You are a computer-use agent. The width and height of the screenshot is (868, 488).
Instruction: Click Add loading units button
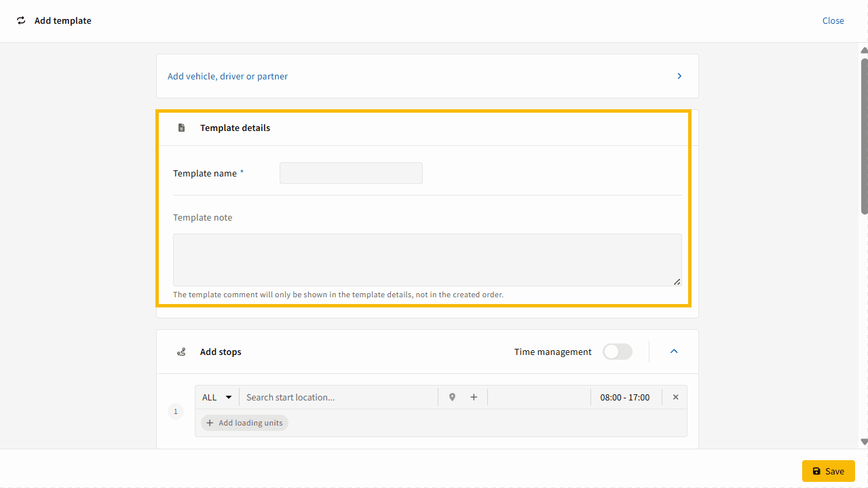[x=244, y=423]
